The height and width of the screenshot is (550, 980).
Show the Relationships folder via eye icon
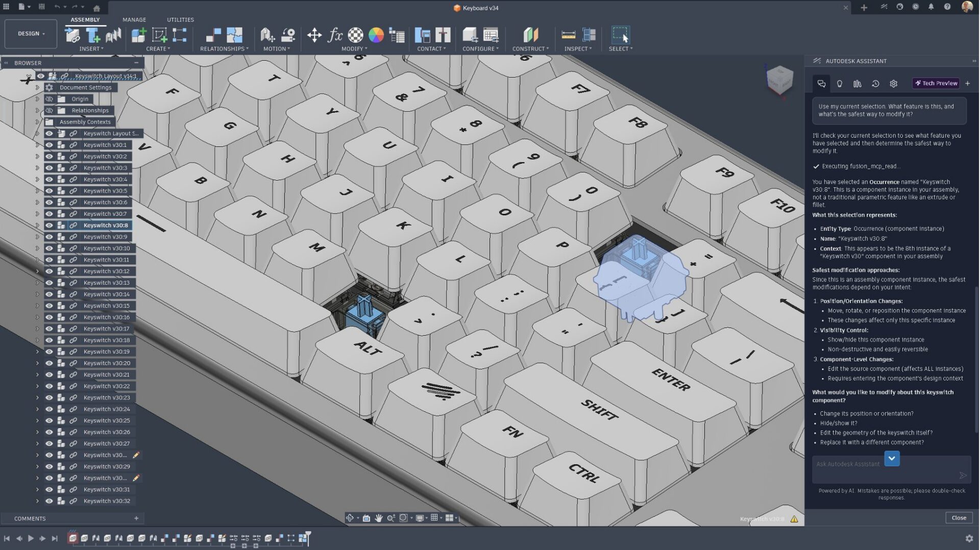point(49,111)
